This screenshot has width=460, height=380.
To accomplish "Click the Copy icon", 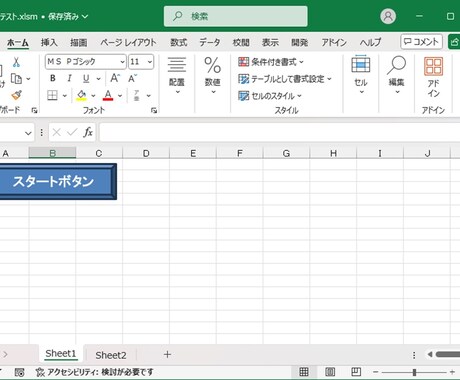I will pos(16,79).
